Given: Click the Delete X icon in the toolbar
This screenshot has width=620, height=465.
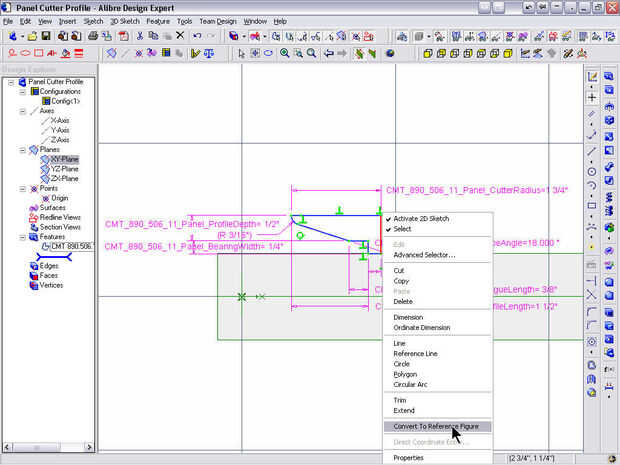Looking at the screenshot, I should (x=180, y=36).
